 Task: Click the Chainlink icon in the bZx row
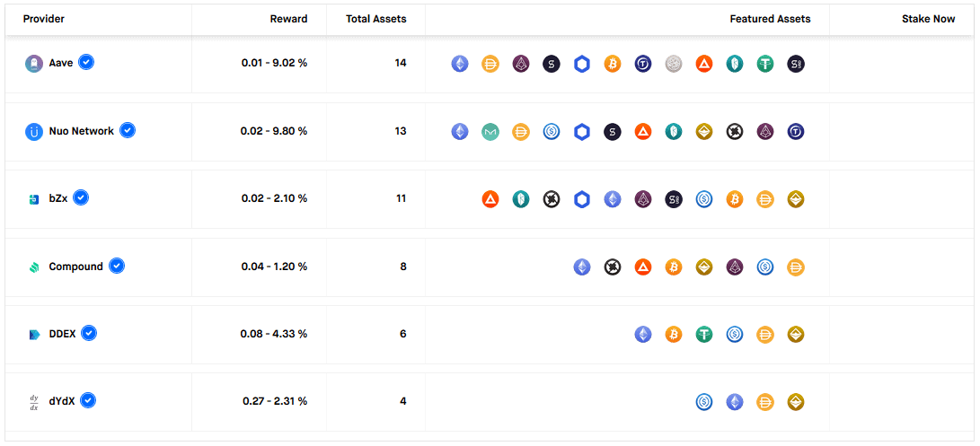(582, 199)
